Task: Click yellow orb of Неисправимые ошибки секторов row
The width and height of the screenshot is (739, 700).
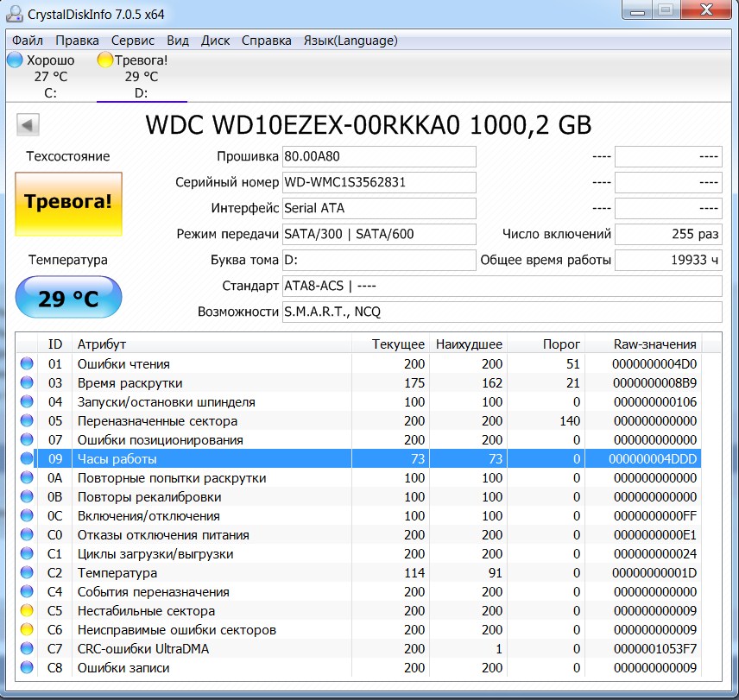Action: coord(27,630)
